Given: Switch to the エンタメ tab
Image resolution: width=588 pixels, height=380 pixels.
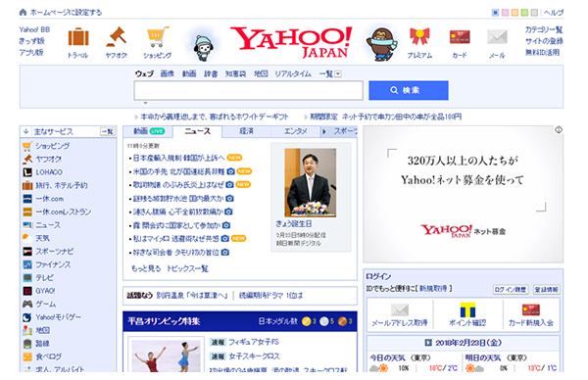Looking at the screenshot, I should [296, 131].
